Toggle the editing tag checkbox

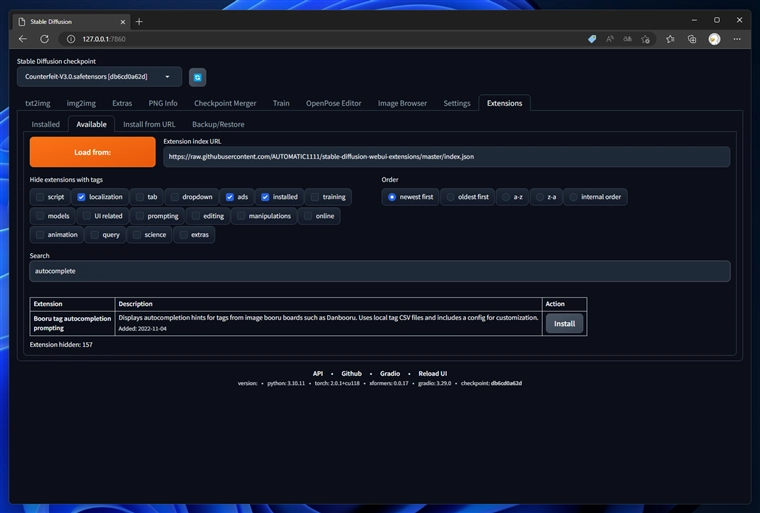[x=196, y=216]
